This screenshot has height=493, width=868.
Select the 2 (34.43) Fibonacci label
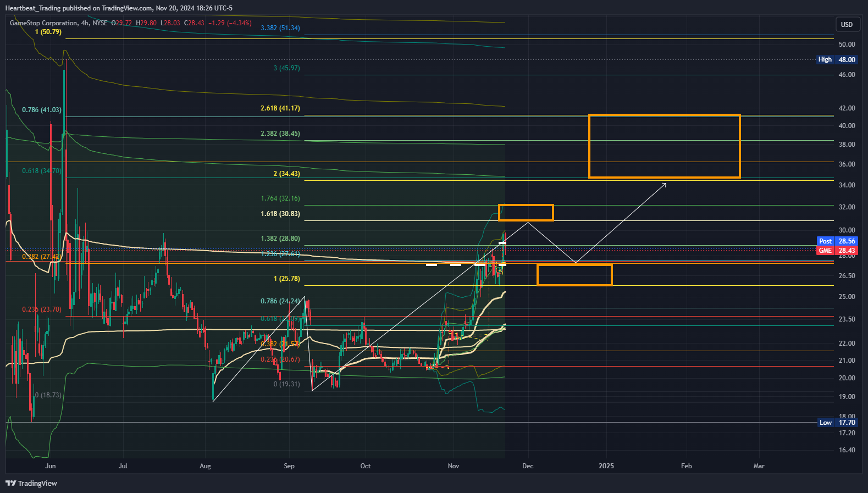click(287, 174)
